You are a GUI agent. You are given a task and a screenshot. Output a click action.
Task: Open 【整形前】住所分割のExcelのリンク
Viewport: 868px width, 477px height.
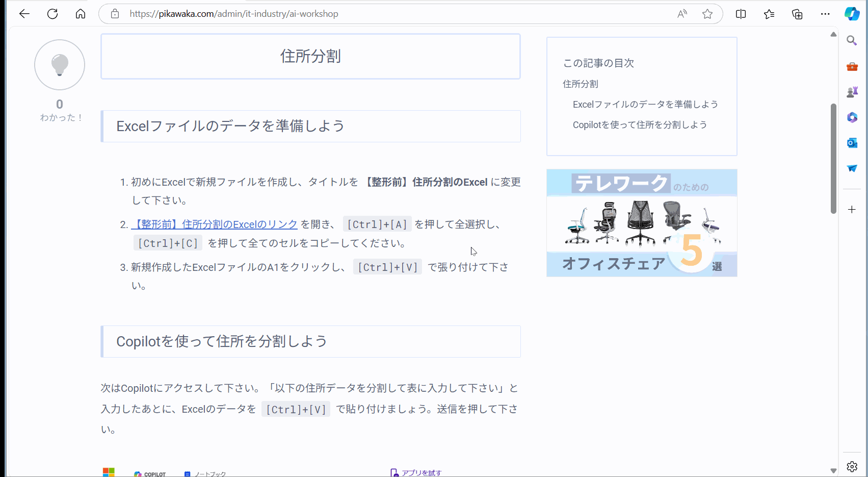click(215, 224)
